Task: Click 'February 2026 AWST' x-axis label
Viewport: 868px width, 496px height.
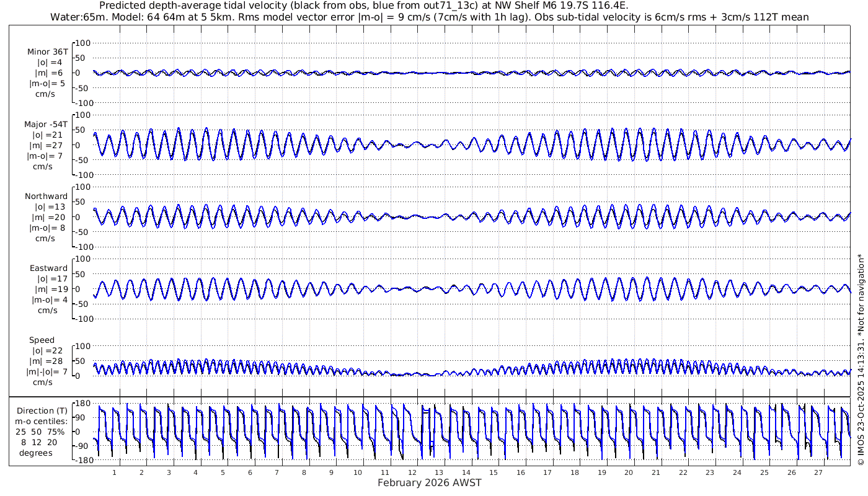Action: pos(429,483)
